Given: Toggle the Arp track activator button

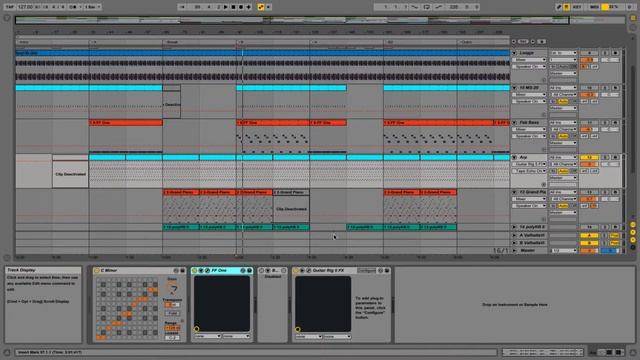Looking at the screenshot, I should tap(589, 157).
